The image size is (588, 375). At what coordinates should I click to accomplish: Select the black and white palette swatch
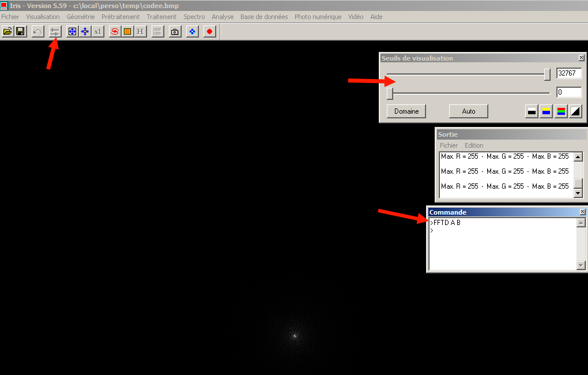[532, 111]
